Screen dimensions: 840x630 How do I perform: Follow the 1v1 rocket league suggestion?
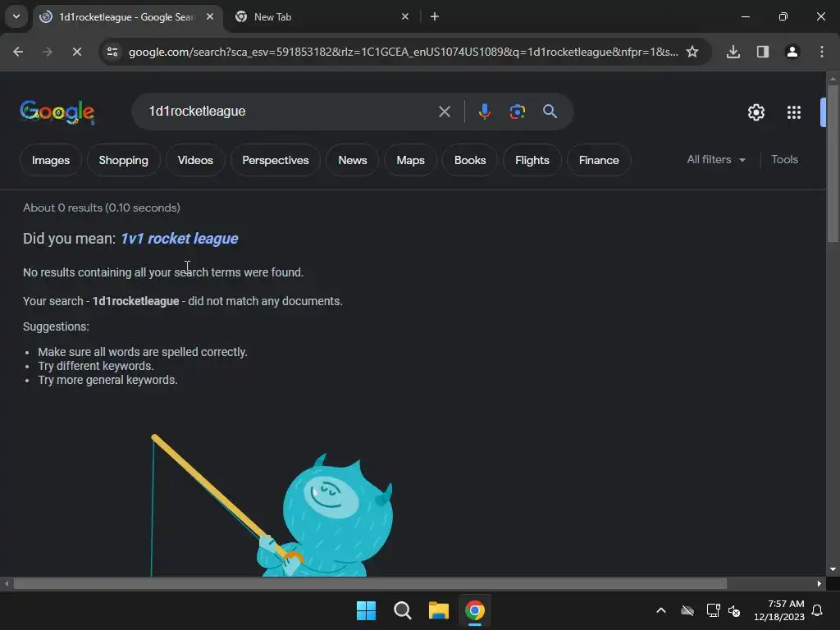click(x=180, y=239)
